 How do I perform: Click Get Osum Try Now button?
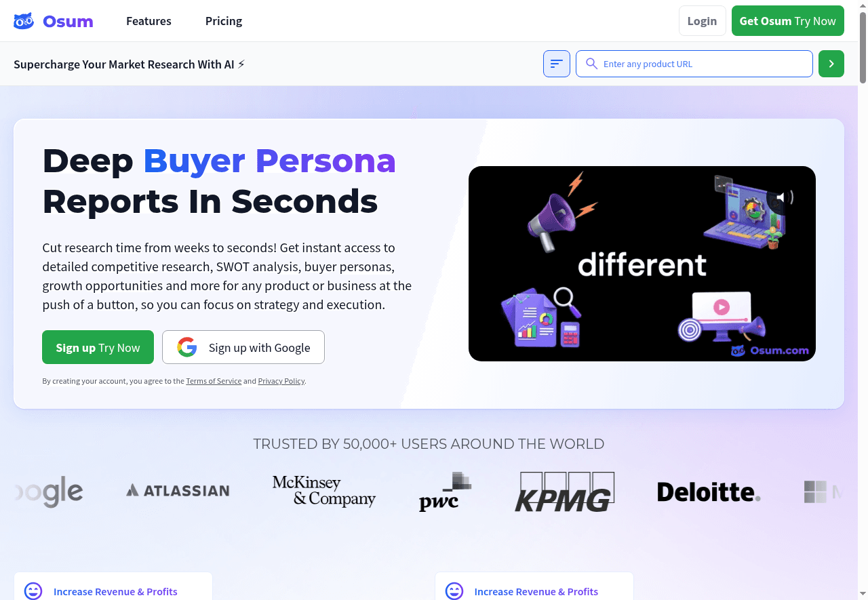[x=788, y=21]
